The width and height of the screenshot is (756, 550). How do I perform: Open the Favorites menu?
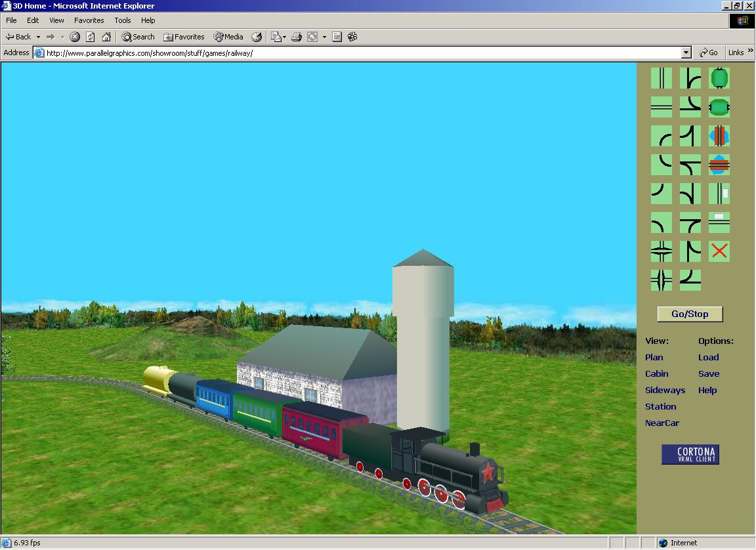pos(89,20)
